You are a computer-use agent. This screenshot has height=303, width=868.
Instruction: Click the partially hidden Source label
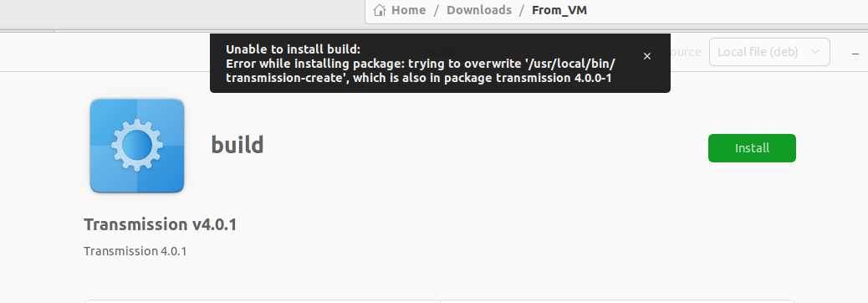tap(686, 52)
